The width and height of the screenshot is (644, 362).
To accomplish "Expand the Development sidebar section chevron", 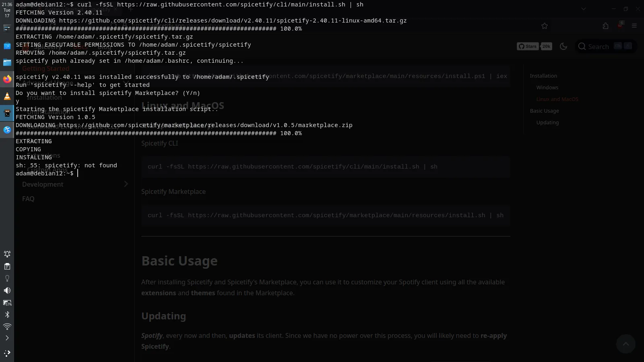I will [x=126, y=184].
